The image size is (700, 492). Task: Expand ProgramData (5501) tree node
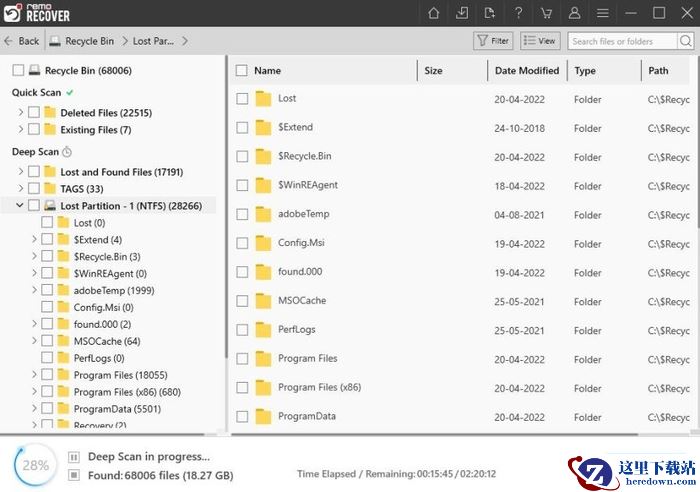(x=34, y=409)
